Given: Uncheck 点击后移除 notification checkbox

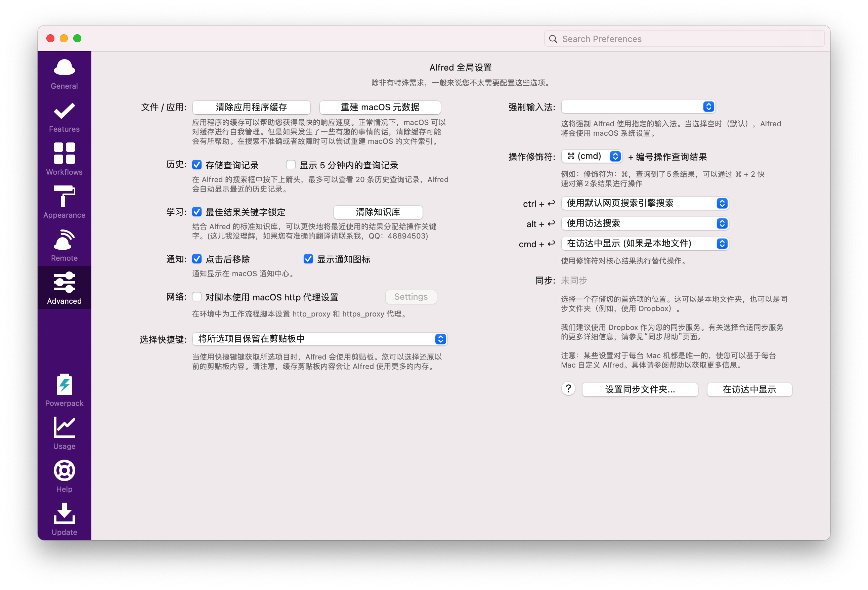Looking at the screenshot, I should pos(197,259).
